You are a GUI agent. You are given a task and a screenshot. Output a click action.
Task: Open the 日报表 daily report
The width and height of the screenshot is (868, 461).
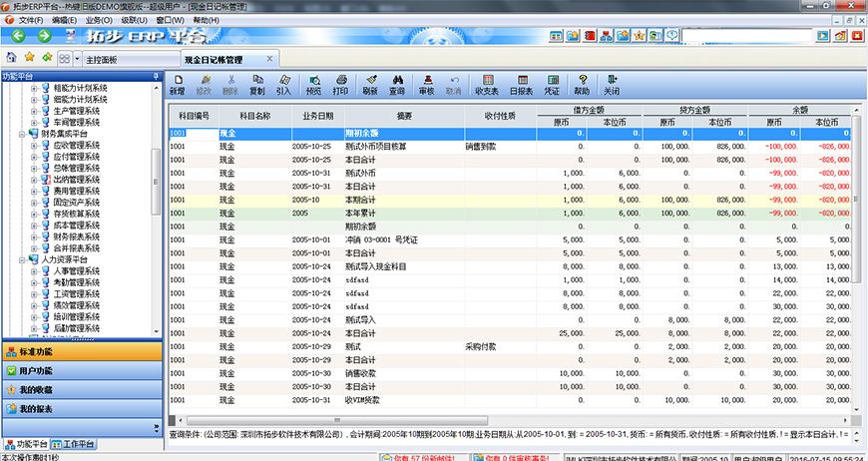tap(520, 84)
